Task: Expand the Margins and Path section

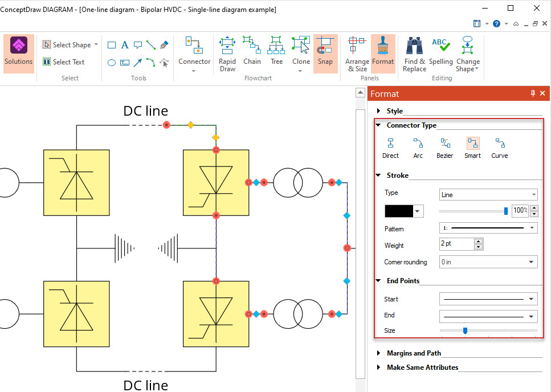Action: 378,353
